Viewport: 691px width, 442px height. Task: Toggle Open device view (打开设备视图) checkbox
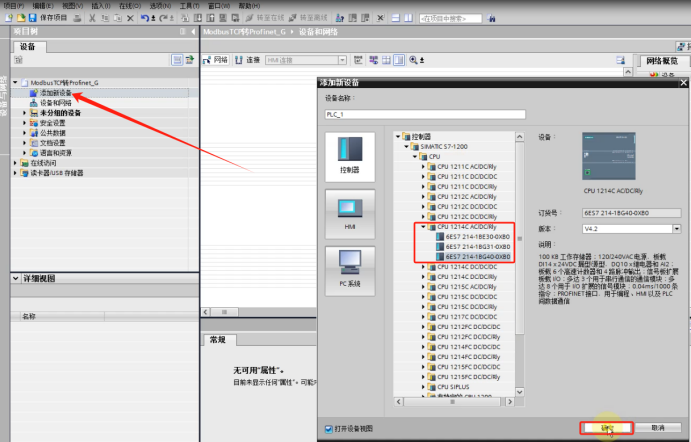pyautogui.click(x=329, y=429)
